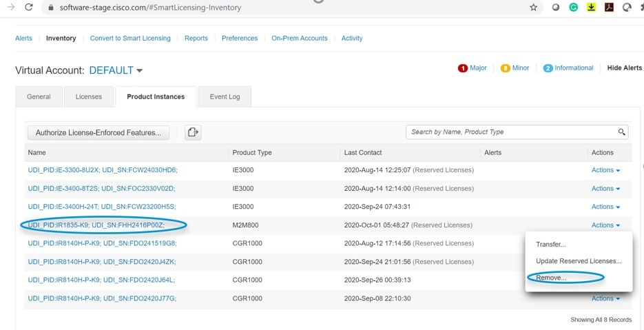
Task: Expand Actions menu for IR1835-K9 row
Action: pos(605,225)
